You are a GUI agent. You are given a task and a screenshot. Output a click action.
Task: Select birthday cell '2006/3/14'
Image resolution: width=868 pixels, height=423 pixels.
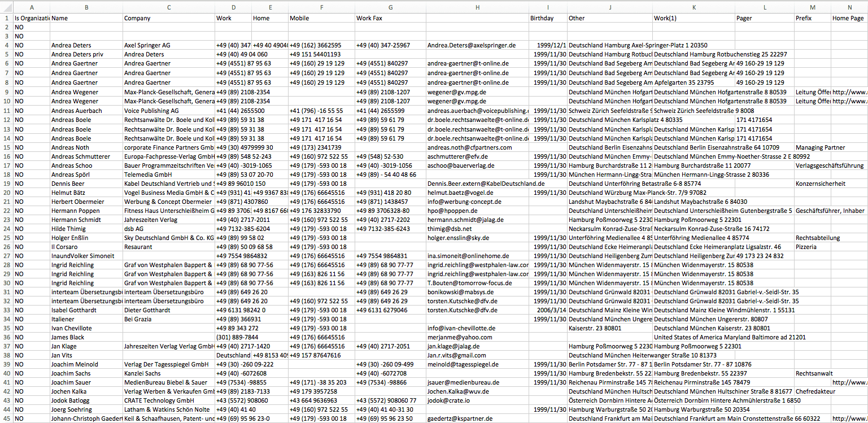(x=548, y=310)
